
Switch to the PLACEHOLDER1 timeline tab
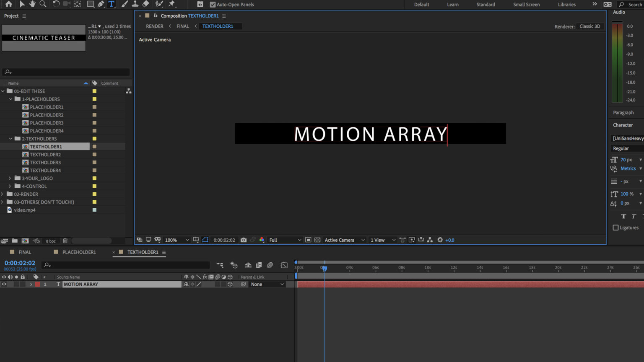coord(79,252)
